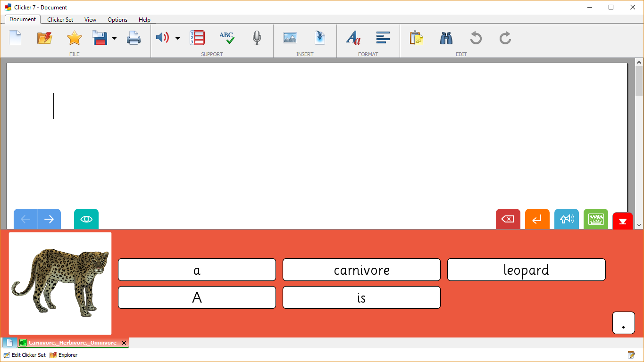Run the ABC spell check

point(227,38)
